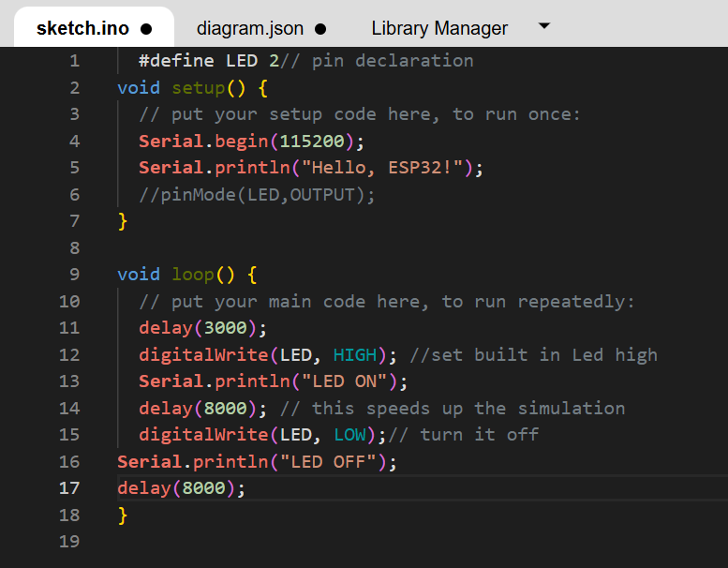Expand the tabs dropdown arrow
The image size is (728, 568).
[544, 25]
